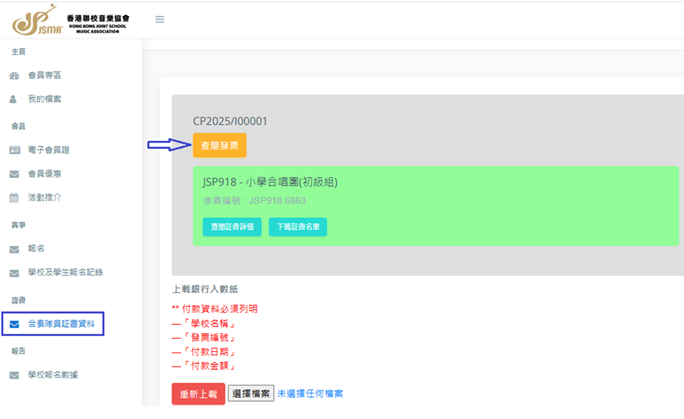Click the 報告 section header
This screenshot has width=684, height=419.
click(x=18, y=351)
